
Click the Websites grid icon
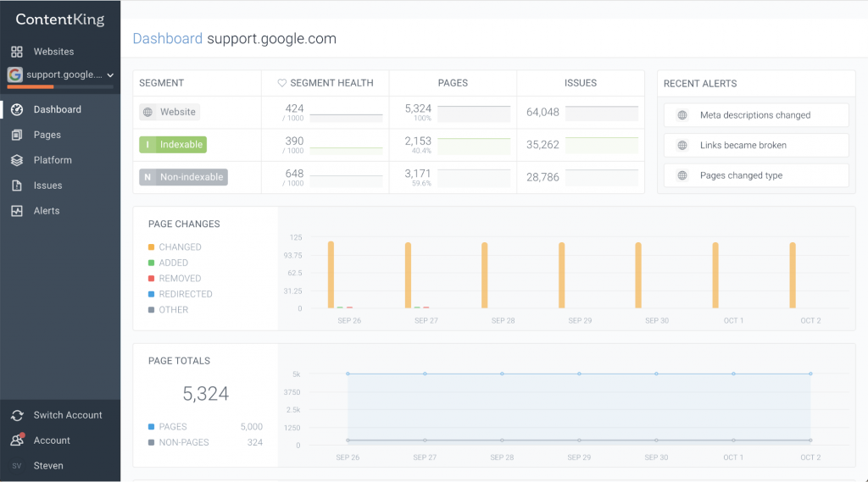17,52
